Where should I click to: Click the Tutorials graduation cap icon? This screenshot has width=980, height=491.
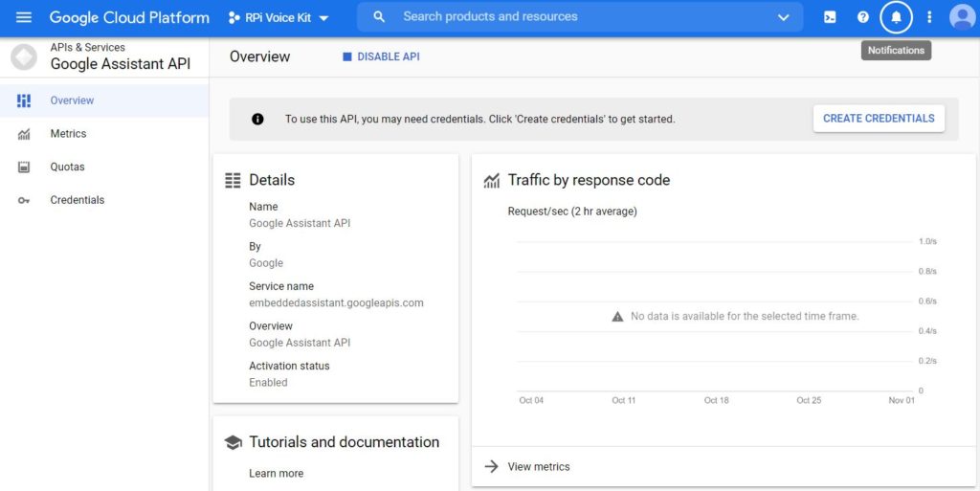(x=234, y=443)
